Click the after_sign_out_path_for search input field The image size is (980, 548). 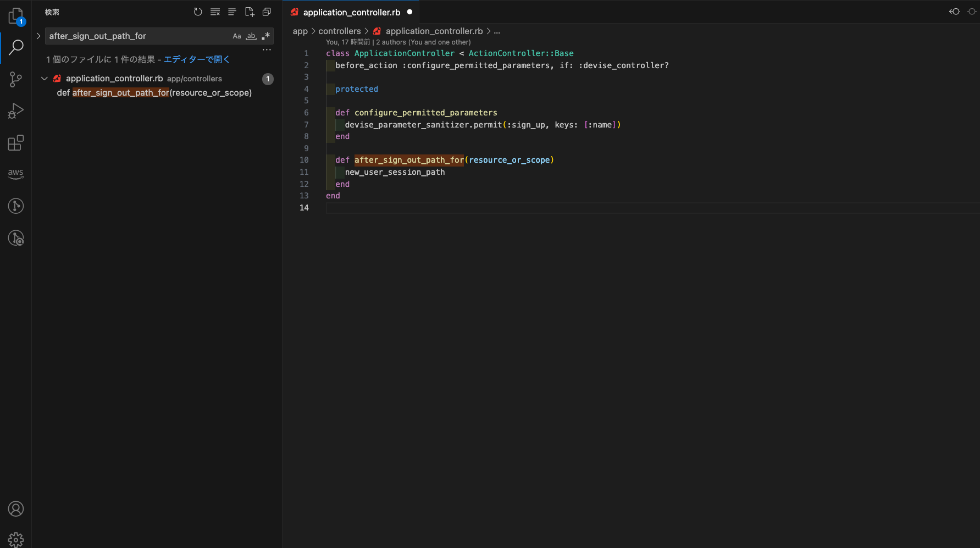[x=137, y=36]
